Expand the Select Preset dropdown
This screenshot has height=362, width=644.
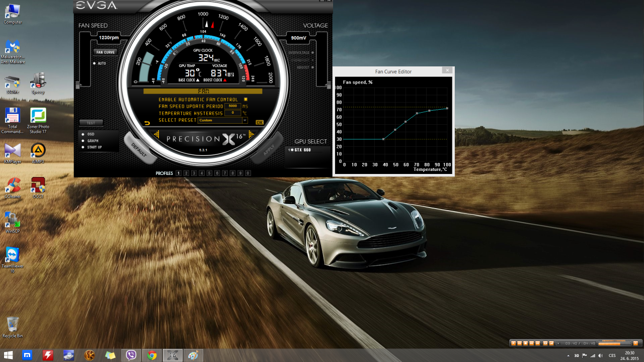tap(245, 120)
